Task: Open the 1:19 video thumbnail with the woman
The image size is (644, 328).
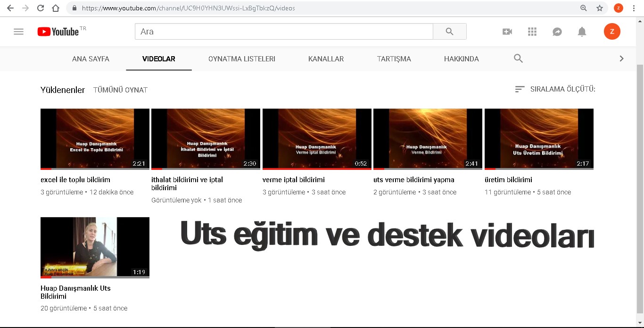Action: 95,248
